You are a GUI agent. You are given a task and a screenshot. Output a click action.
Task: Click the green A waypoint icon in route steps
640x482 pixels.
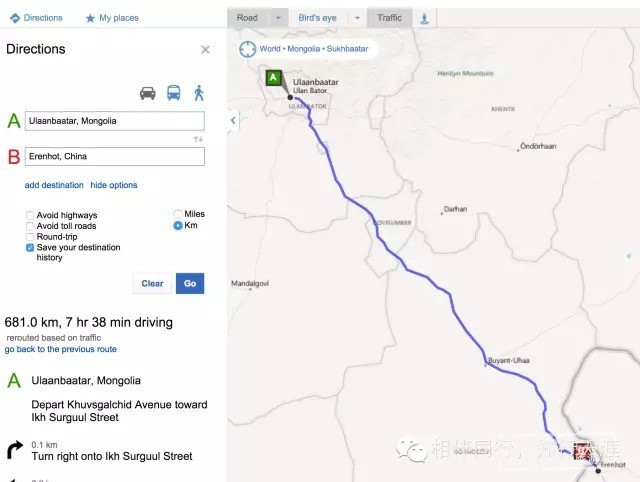click(x=14, y=380)
